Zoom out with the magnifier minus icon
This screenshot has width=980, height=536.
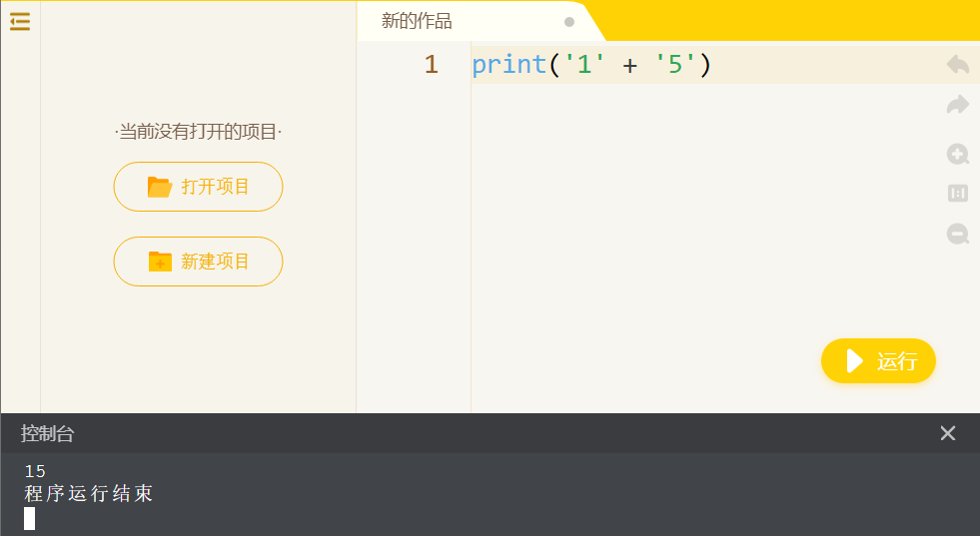pyautogui.click(x=957, y=234)
